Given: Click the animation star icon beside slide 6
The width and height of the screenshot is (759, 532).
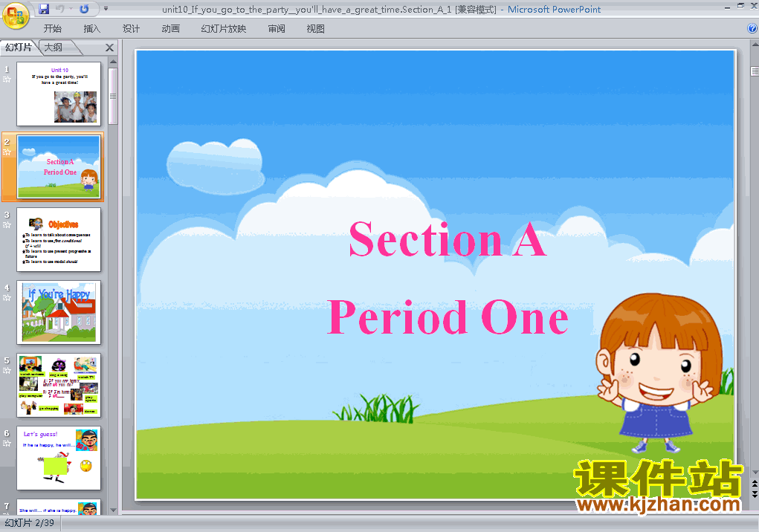Looking at the screenshot, I should pos(7,444).
